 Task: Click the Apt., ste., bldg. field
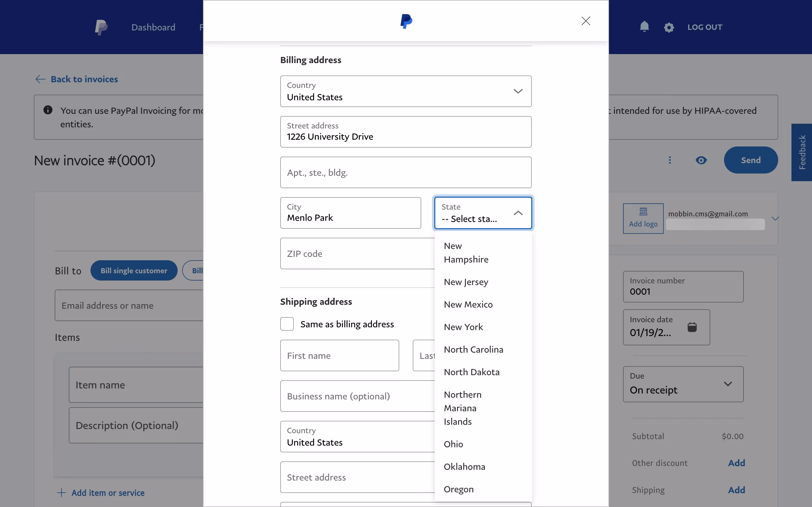coord(405,172)
